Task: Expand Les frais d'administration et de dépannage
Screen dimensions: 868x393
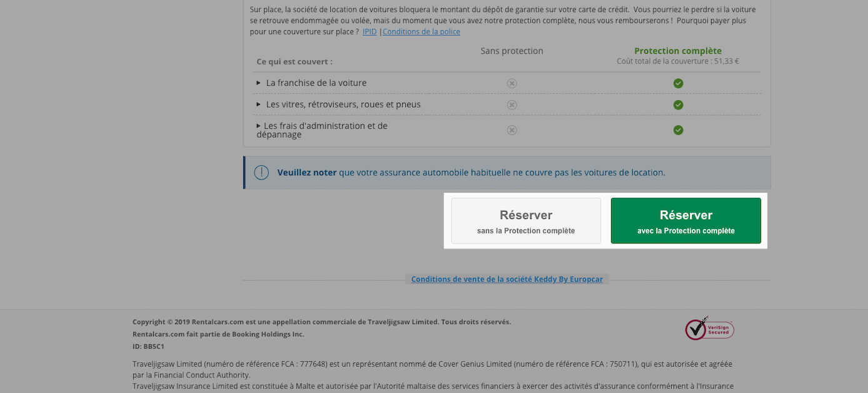Action: point(322,130)
